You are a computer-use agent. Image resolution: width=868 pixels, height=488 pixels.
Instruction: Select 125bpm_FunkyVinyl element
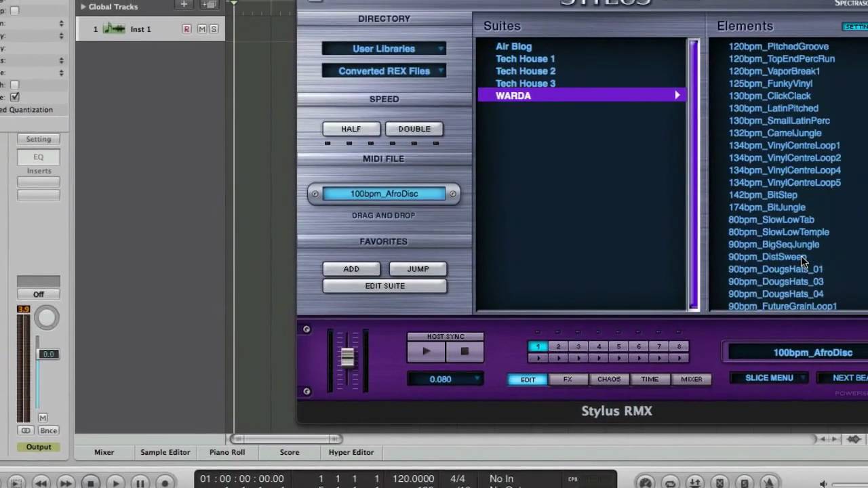770,84
